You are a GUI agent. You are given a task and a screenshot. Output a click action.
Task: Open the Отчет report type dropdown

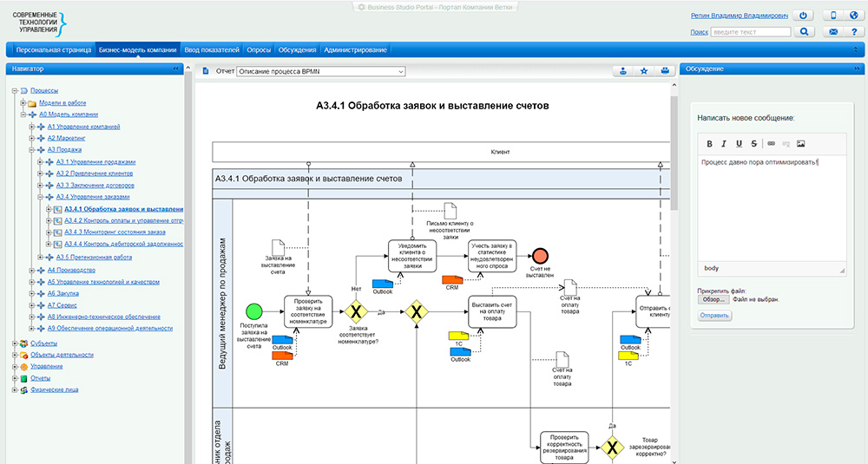[x=320, y=71]
